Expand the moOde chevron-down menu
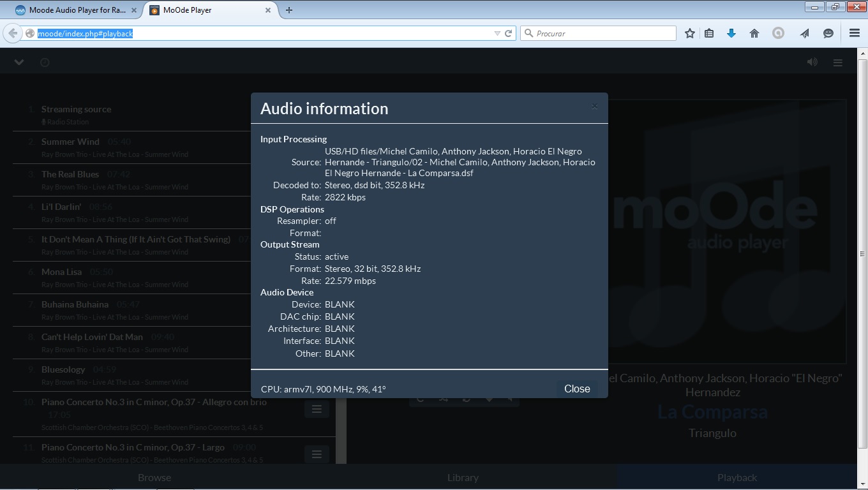868x490 pixels. click(19, 62)
